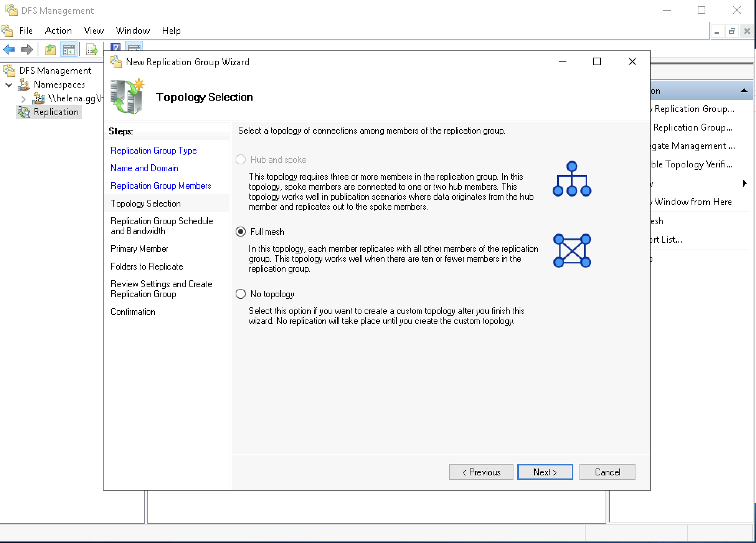Open the Window menu

click(132, 31)
